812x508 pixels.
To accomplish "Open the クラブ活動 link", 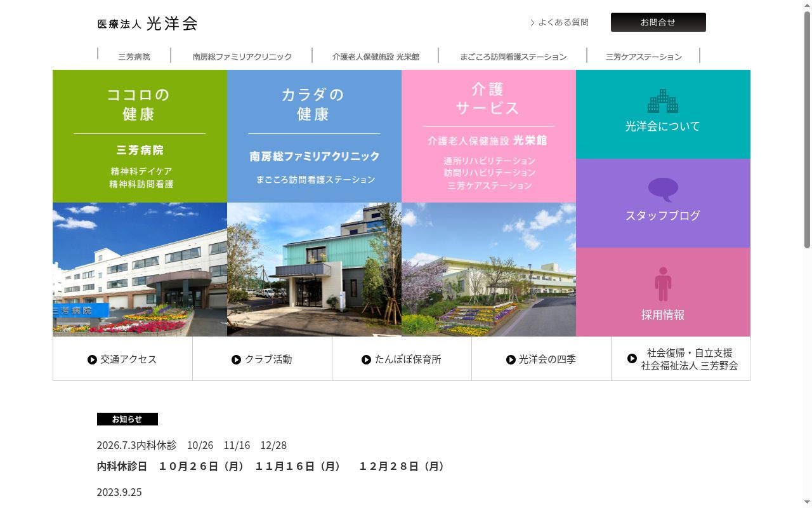I will coord(262,359).
